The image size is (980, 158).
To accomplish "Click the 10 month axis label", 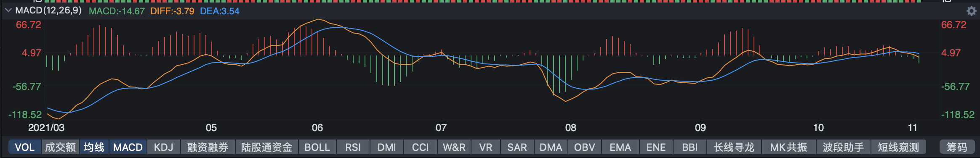I will coord(818,128).
